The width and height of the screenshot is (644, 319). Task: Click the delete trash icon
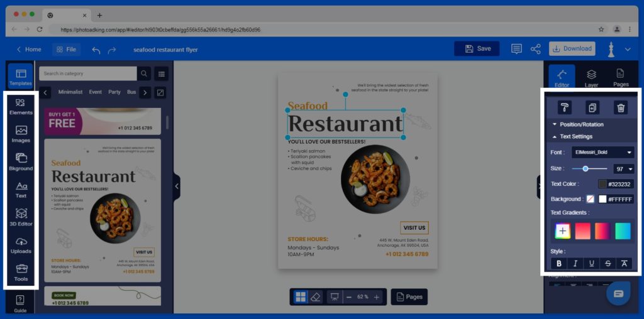621,107
